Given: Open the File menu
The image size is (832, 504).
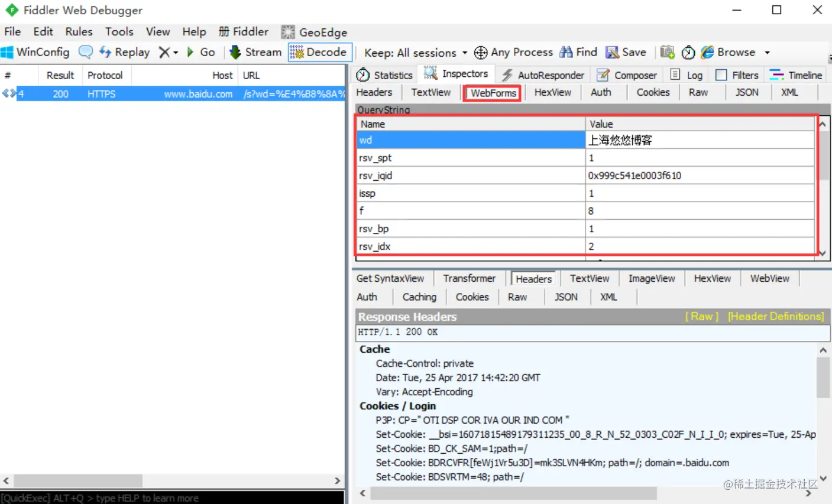Looking at the screenshot, I should coord(12,32).
